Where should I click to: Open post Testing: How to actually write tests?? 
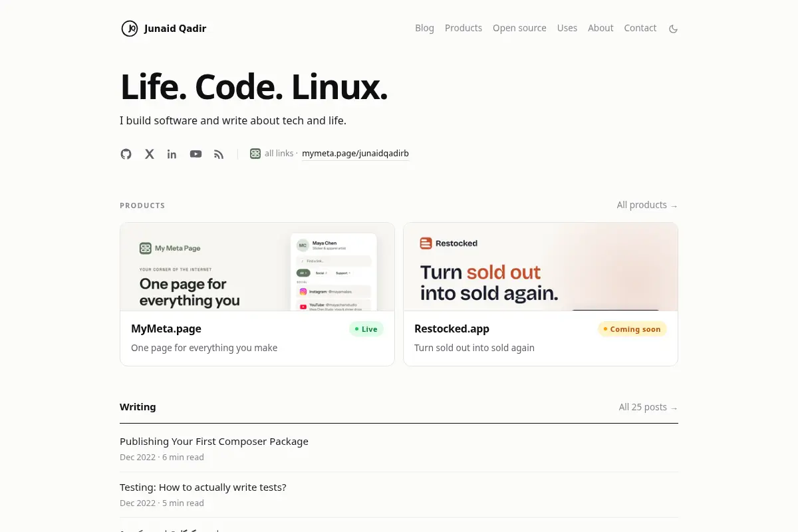pyautogui.click(x=203, y=487)
